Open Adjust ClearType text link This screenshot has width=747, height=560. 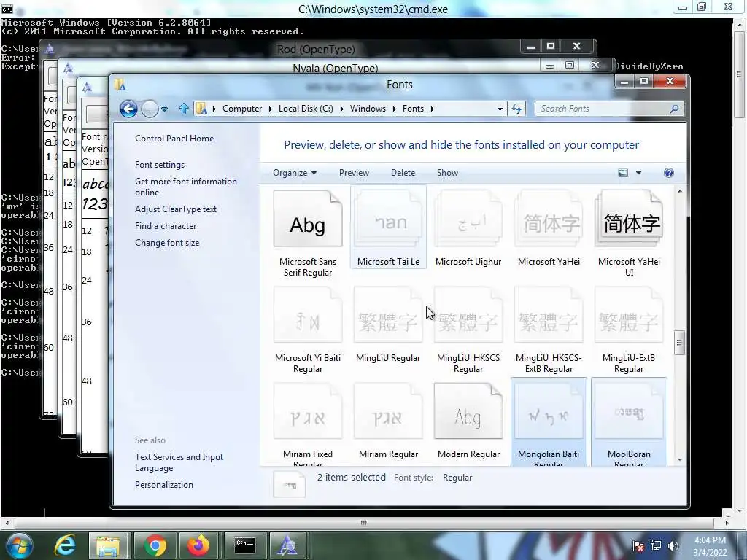(176, 209)
